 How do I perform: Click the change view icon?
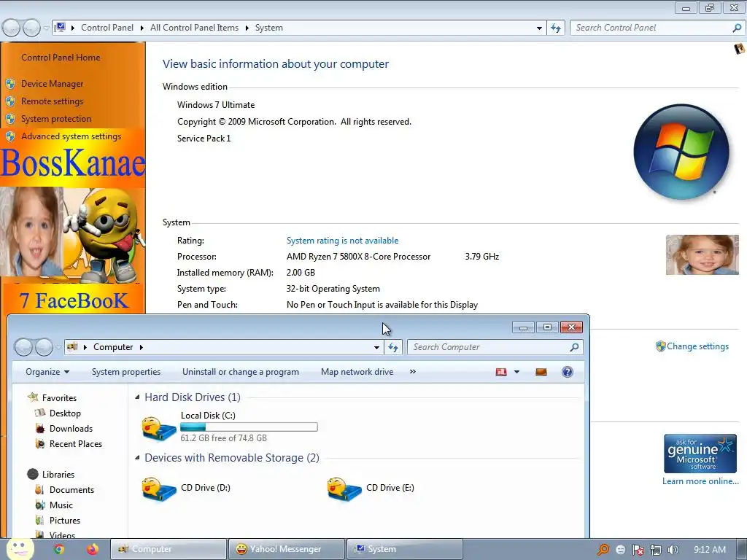501,372
